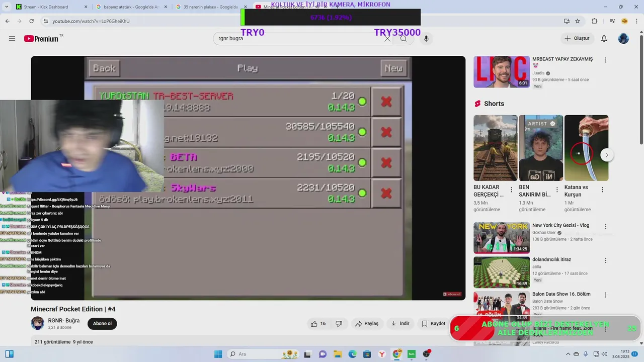Click the Oluştur create button
Viewport: 644px width, 362px height.
577,39
